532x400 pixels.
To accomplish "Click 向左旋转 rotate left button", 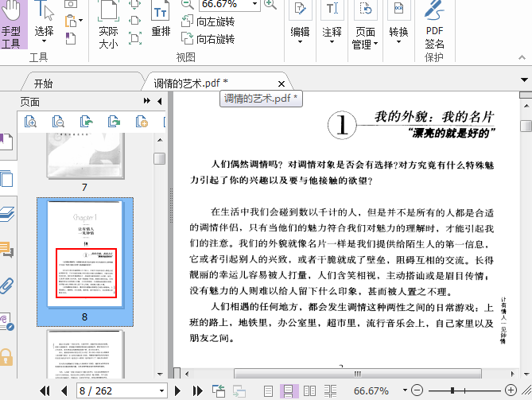I will pos(208,22).
